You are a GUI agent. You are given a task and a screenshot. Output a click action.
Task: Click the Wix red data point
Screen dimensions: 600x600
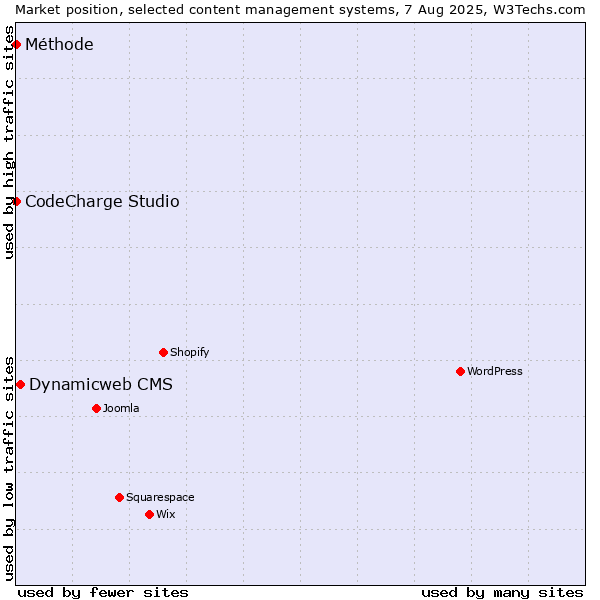[150, 515]
